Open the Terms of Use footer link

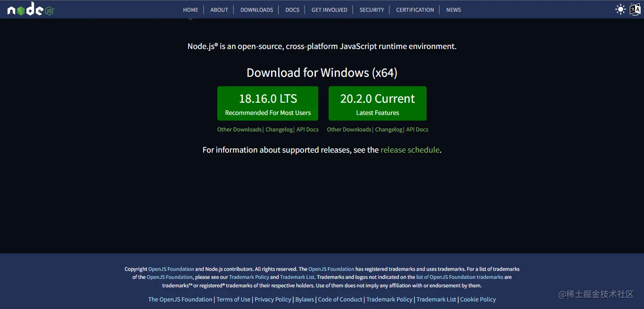pos(233,299)
